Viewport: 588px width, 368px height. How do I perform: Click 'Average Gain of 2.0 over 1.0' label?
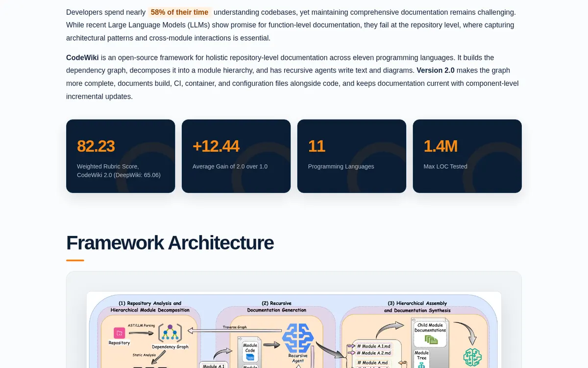[230, 166]
